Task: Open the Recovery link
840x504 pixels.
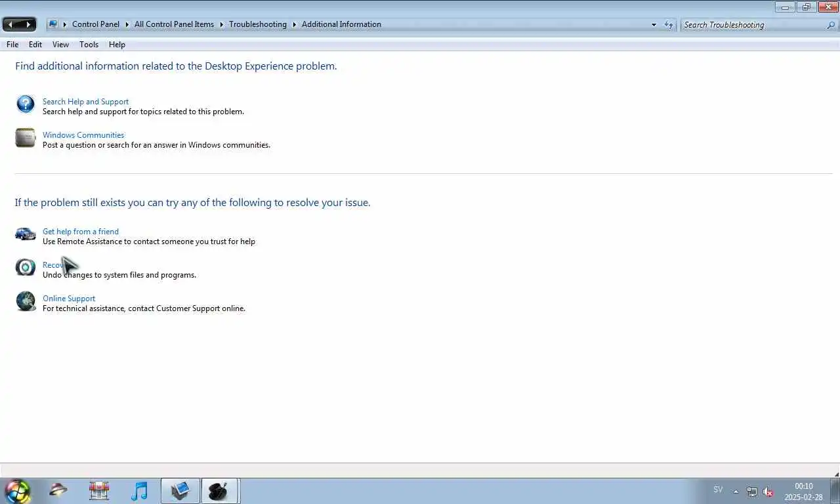Action: point(52,265)
